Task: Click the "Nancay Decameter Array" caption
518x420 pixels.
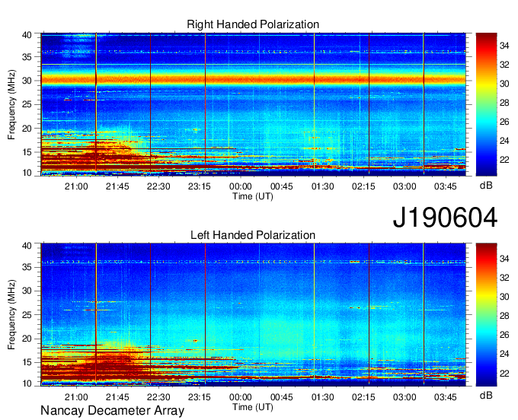Action: click(112, 410)
